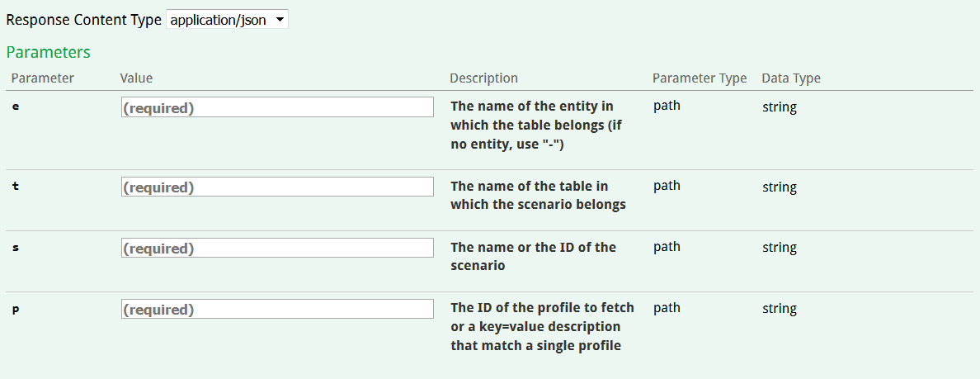Focus the value input for parameter t

pyautogui.click(x=277, y=187)
